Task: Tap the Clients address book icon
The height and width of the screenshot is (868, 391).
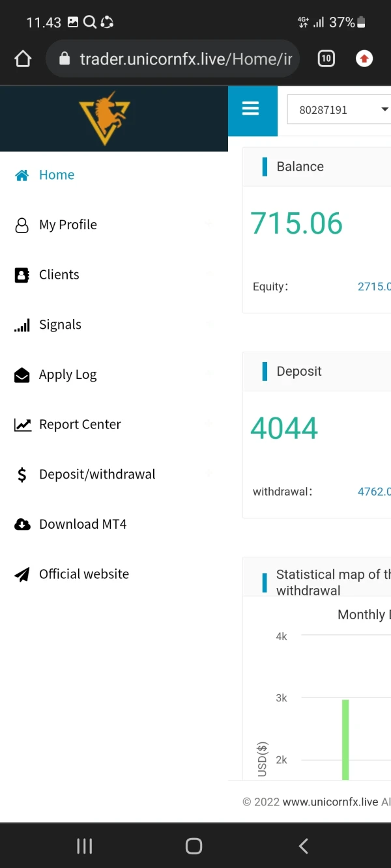Action: tap(22, 275)
